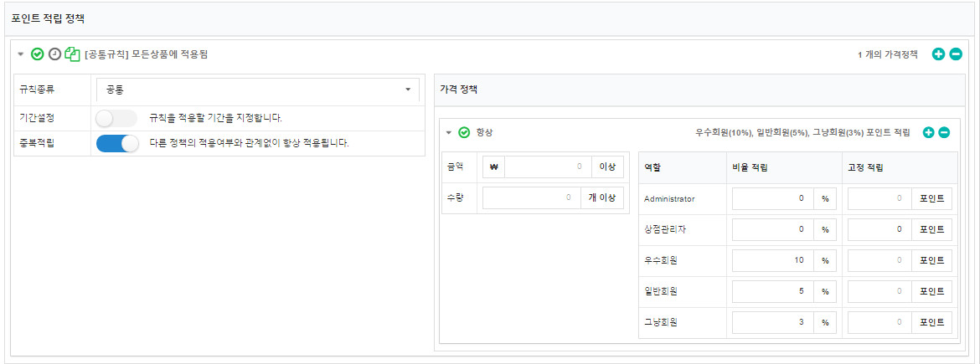Click 일반회원 ratio field showing 5
Viewport: 980px width, 364px height.
click(x=773, y=291)
